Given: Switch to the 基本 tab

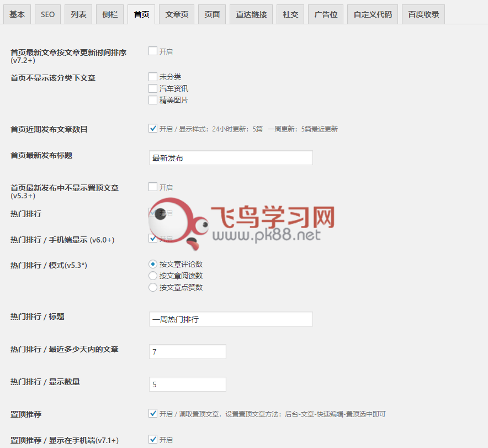Looking at the screenshot, I should click(x=17, y=14).
